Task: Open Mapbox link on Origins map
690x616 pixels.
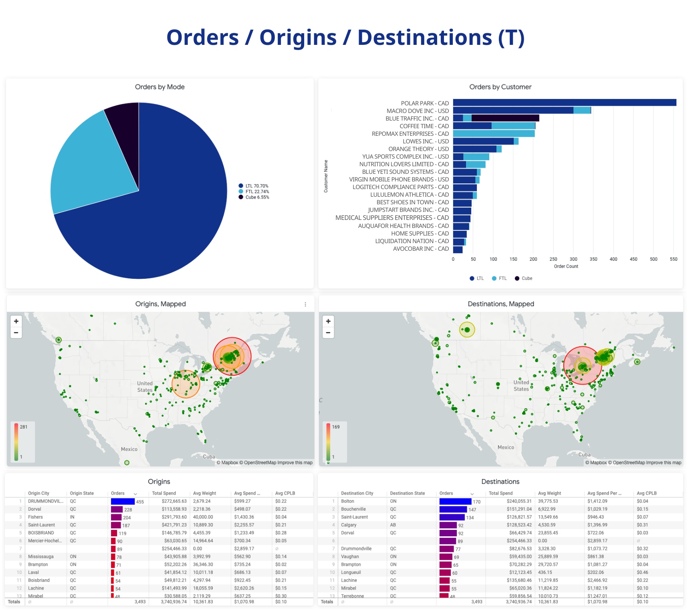Action: [227, 463]
